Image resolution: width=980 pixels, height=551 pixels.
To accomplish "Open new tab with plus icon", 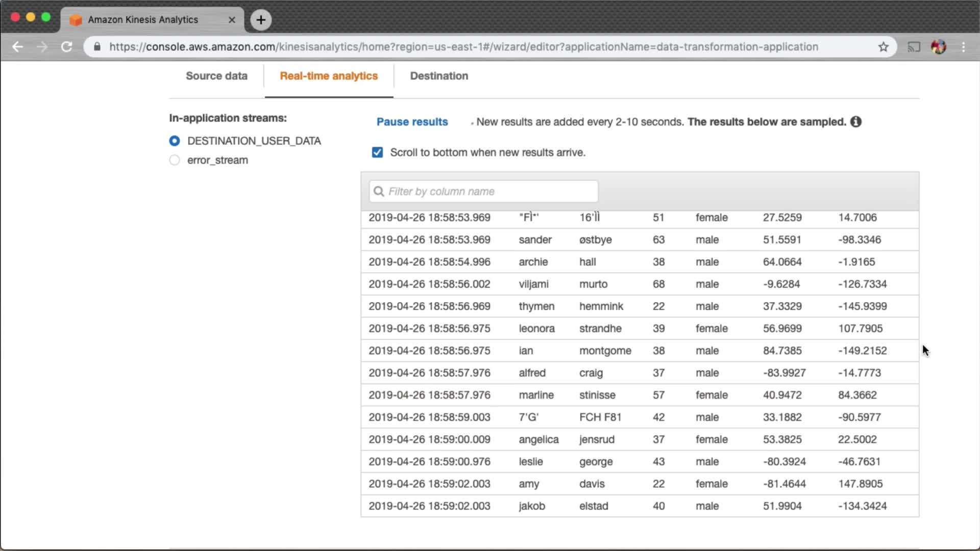I will pos(261,20).
